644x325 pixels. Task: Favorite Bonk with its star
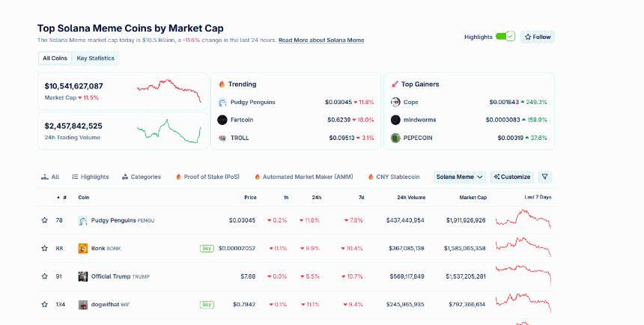point(44,248)
